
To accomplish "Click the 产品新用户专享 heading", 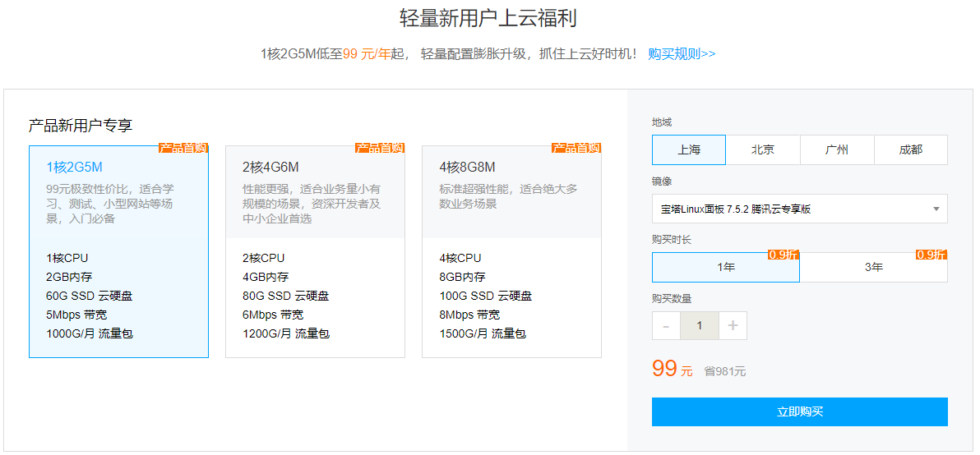I will click(x=81, y=126).
